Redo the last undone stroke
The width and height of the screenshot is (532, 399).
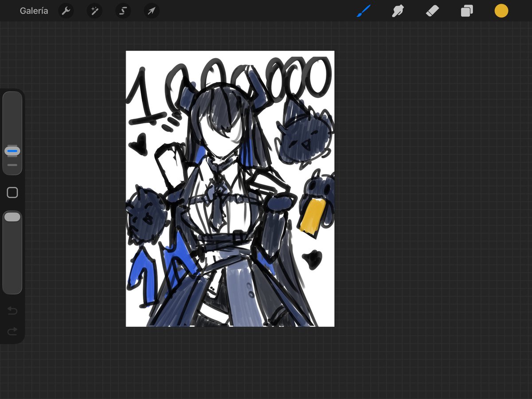point(12,331)
